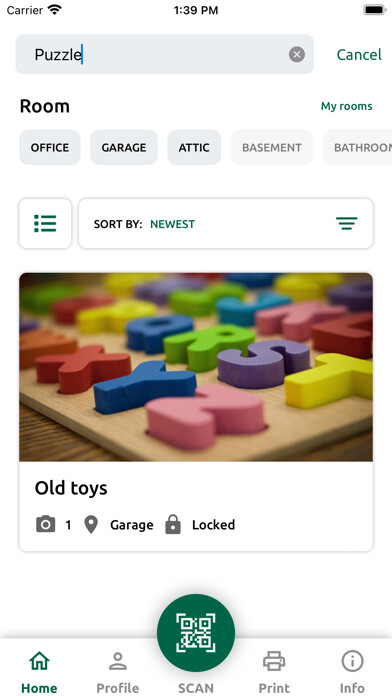This screenshot has height=696, width=392.
Task: Tap the list view icon
Action: tap(45, 223)
